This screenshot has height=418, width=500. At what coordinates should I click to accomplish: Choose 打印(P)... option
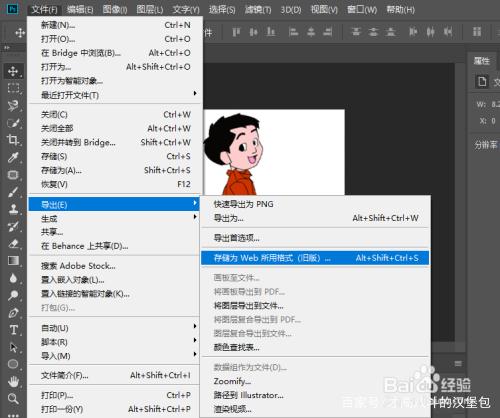[115, 395]
